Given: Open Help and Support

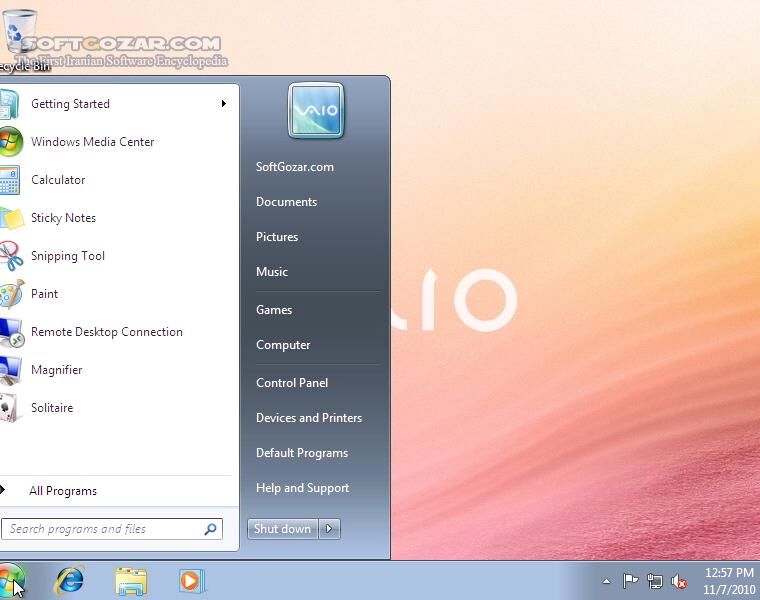Looking at the screenshot, I should 302,488.
